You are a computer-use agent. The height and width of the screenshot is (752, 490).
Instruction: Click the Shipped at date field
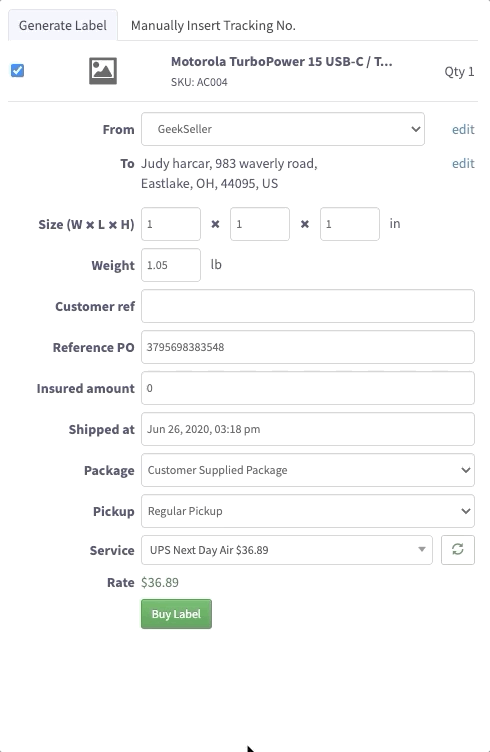(x=307, y=429)
